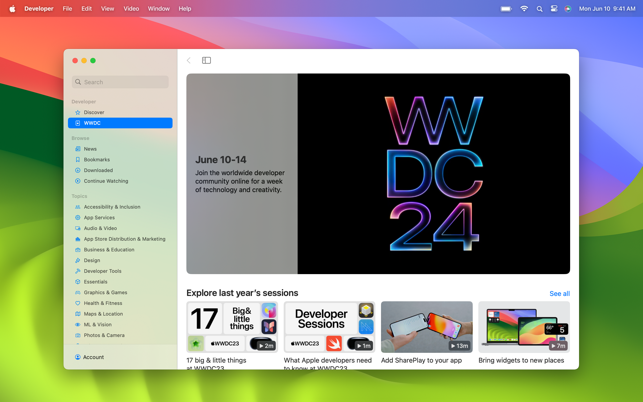Open the News section icon
643x402 pixels.
78,149
